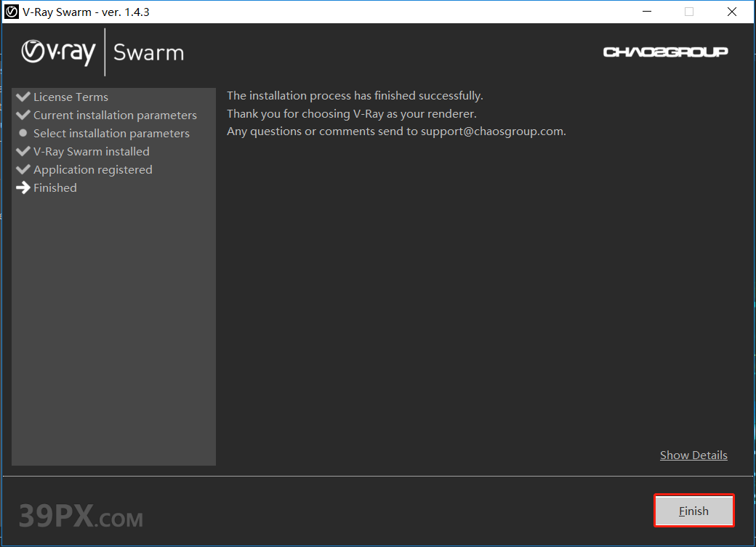
Task: Click the checkmark beside Current installation parameters
Action: click(x=23, y=115)
